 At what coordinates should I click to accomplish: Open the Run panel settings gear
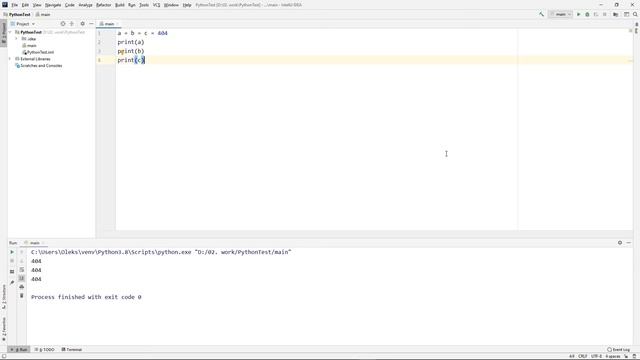click(x=620, y=242)
